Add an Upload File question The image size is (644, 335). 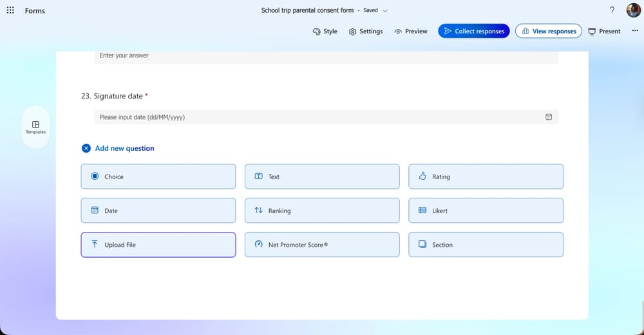[158, 245]
